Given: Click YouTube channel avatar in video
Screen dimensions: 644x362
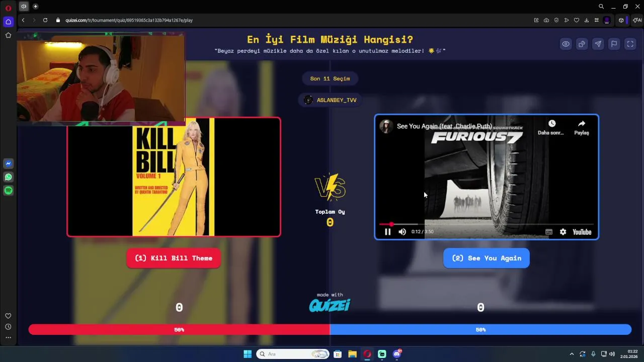Looking at the screenshot, I should pos(386,126).
